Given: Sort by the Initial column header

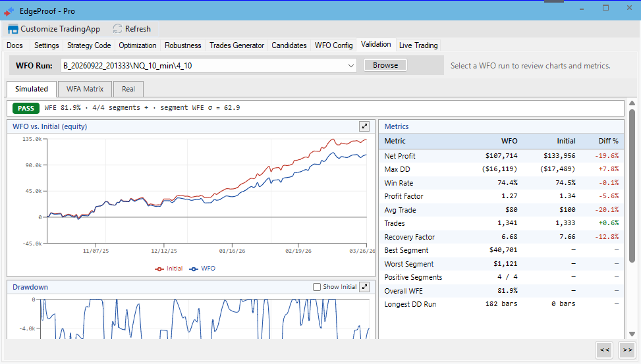Looking at the screenshot, I should click(566, 141).
